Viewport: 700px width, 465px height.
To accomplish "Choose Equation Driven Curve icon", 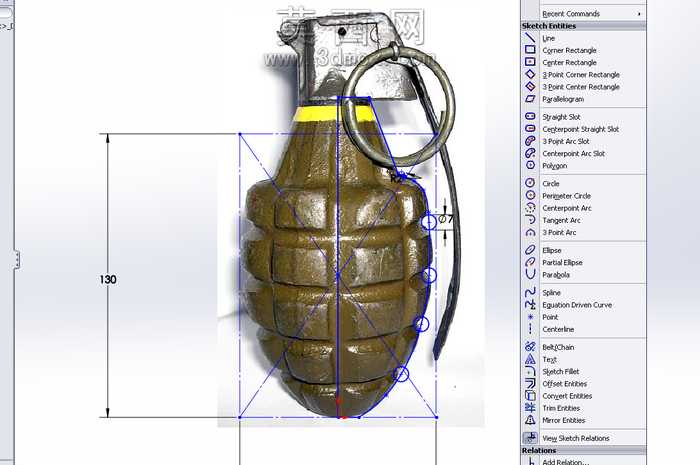I will coord(530,304).
